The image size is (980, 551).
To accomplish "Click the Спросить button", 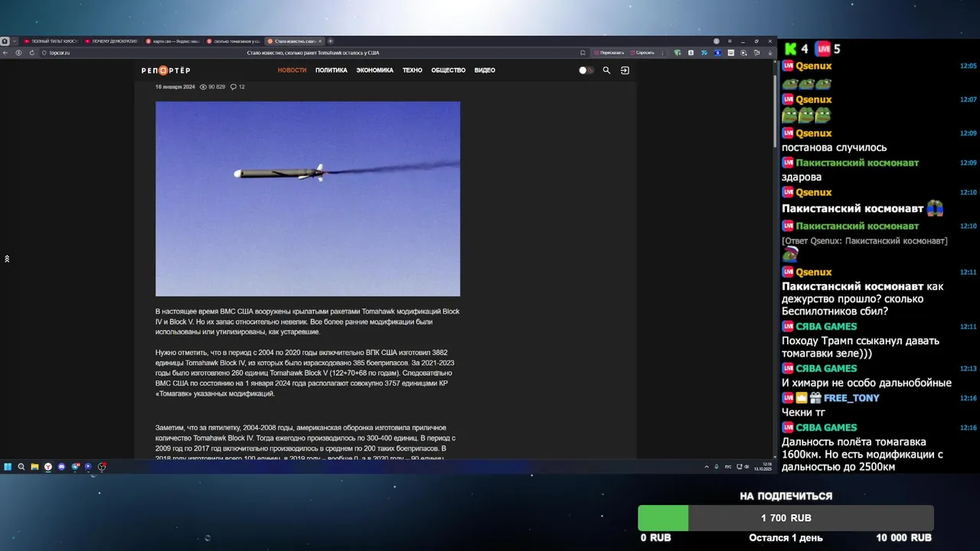I will click(x=644, y=53).
